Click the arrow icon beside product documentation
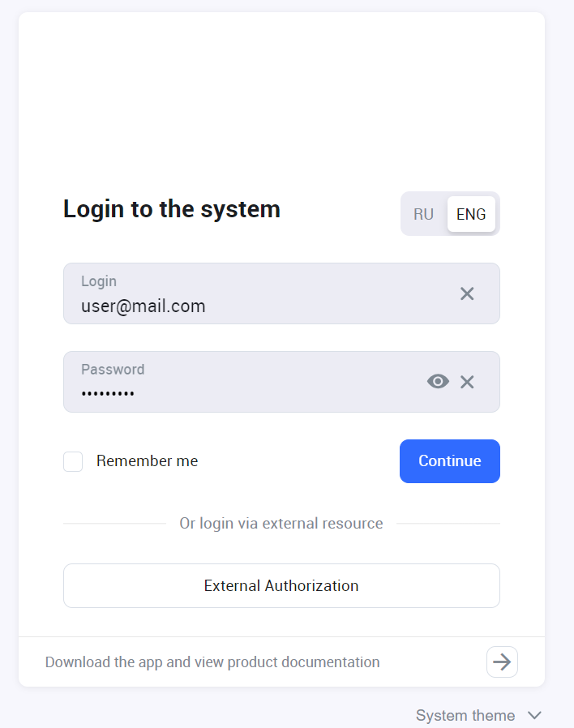Viewport: 574px width, 728px height. tap(502, 662)
